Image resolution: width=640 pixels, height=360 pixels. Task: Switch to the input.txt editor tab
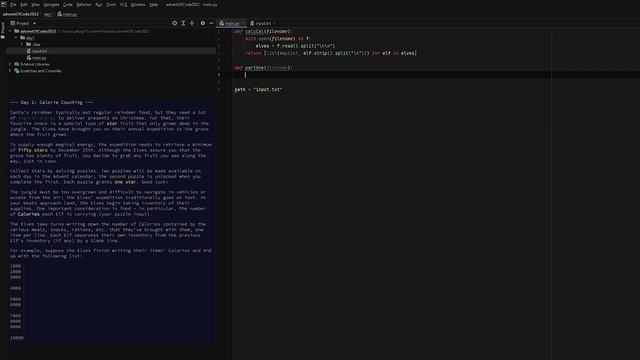tap(262, 23)
